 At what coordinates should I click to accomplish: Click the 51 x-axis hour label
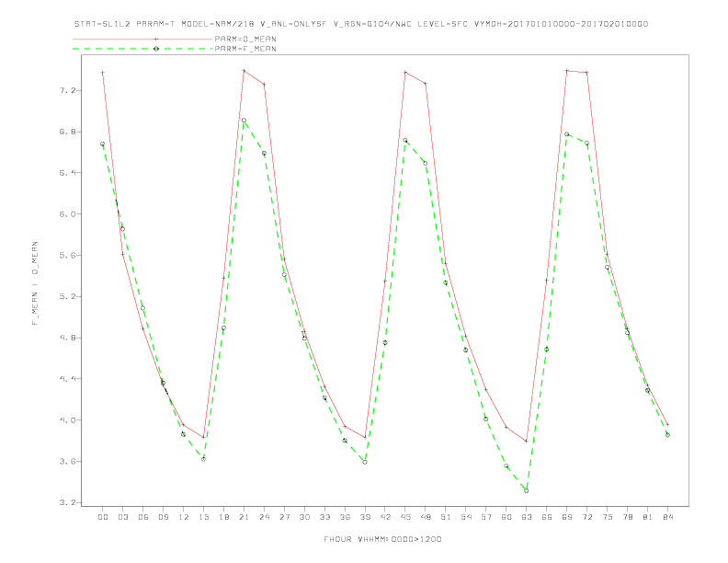(446, 517)
